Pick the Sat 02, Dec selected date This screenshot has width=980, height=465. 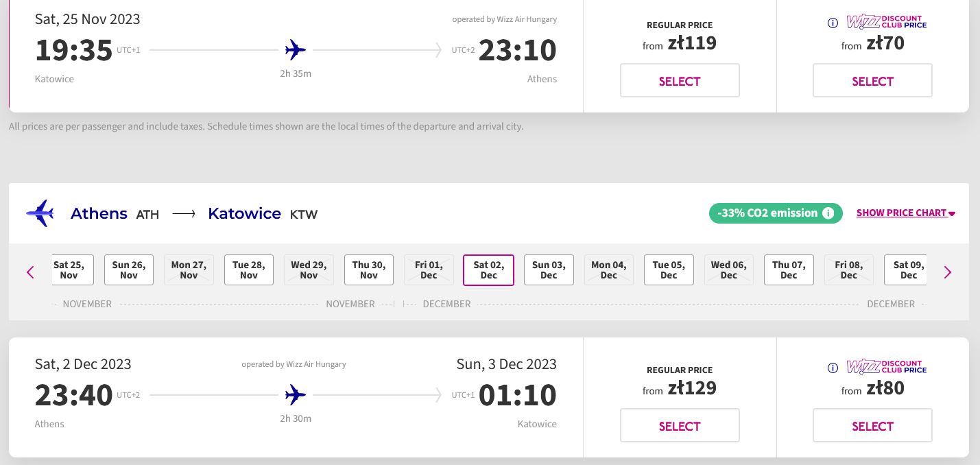pyautogui.click(x=489, y=270)
